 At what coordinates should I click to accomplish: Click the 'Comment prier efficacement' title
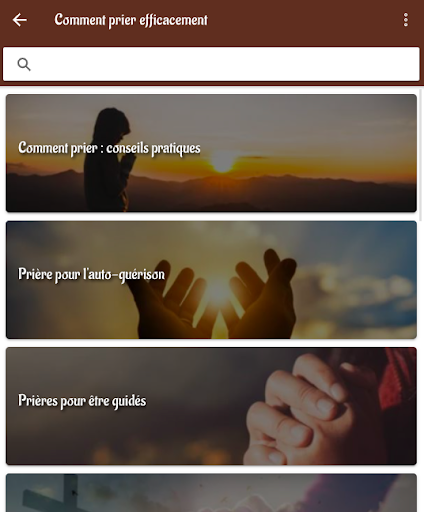[131, 20]
